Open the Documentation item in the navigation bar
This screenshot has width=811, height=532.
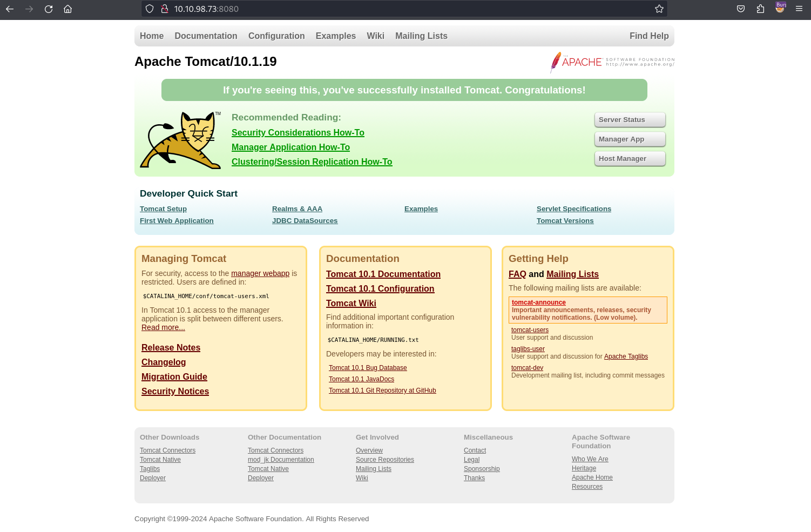[x=206, y=36]
